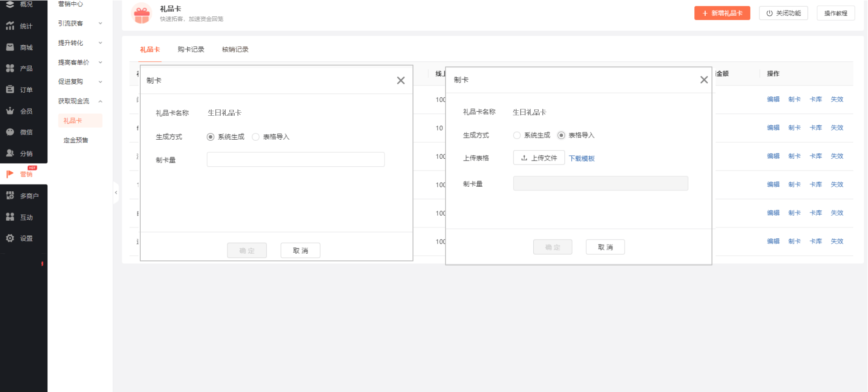Image resolution: width=868 pixels, height=392 pixels.
Task: Open the 统计 statistics sidebar icon
Action: (10, 26)
